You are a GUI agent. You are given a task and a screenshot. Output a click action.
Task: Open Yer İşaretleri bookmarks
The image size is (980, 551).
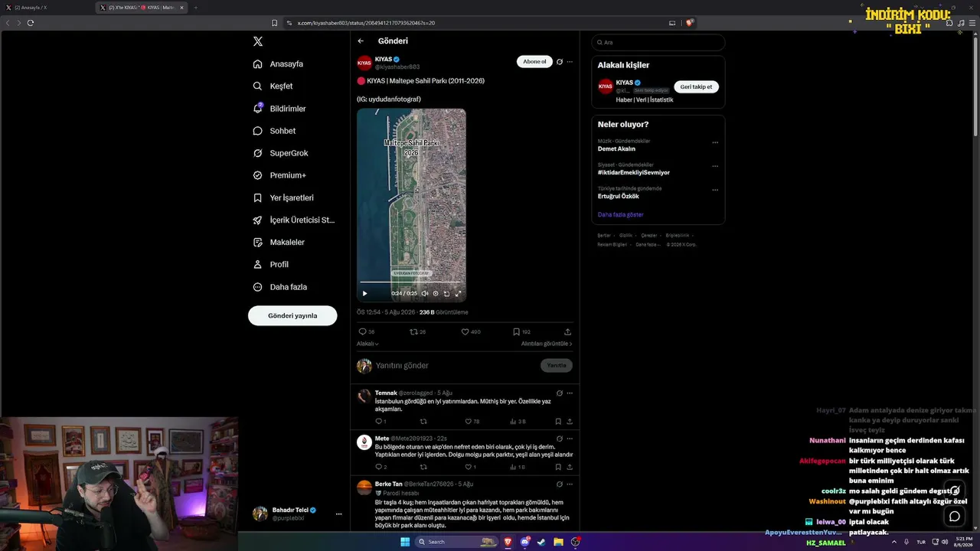pos(283,197)
